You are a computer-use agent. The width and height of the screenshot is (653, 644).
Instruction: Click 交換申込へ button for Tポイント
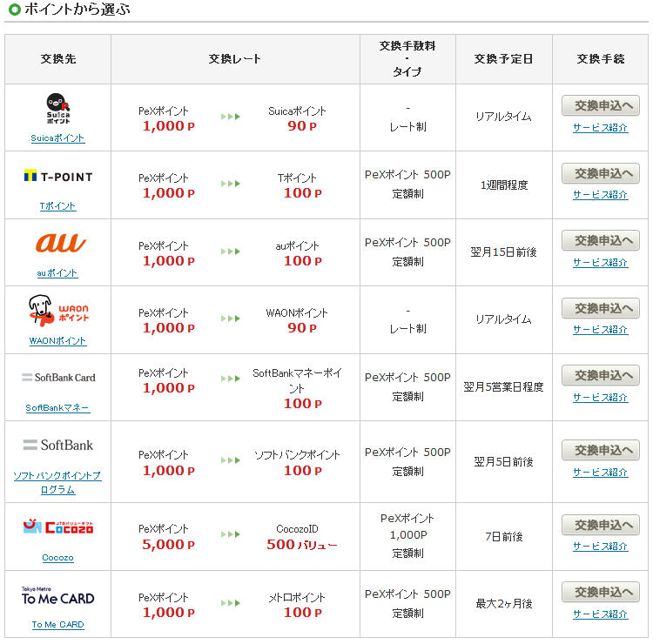point(601,173)
